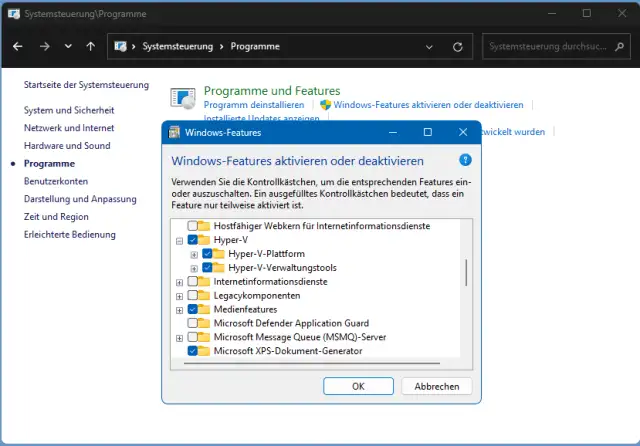Viewport: 640px width, 446px height.
Task: Close the Windows-Features dialog
Action: (463, 132)
